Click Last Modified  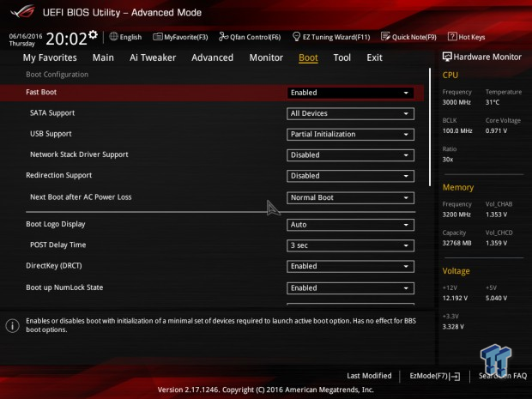click(369, 376)
